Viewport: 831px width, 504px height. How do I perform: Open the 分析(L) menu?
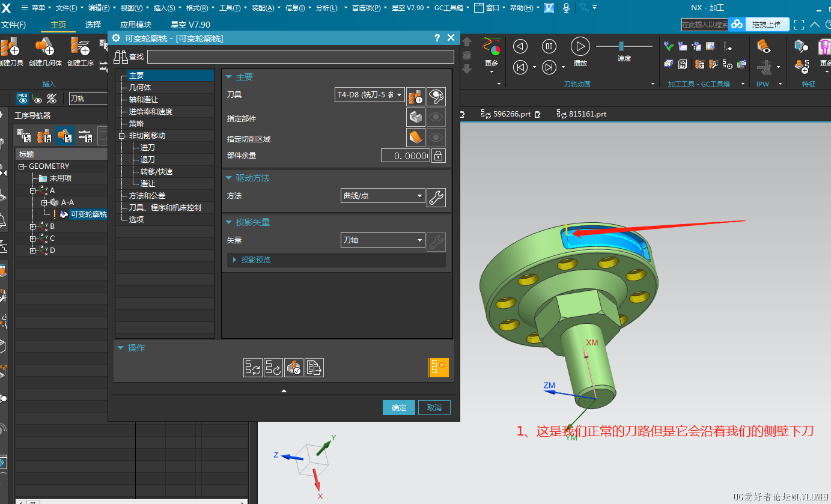tap(326, 8)
